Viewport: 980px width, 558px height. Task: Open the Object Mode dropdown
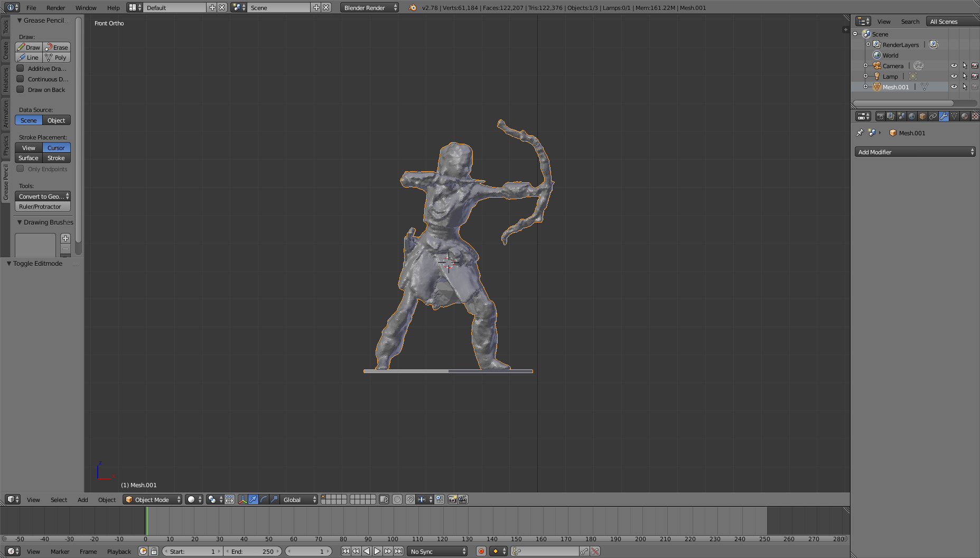(x=152, y=499)
